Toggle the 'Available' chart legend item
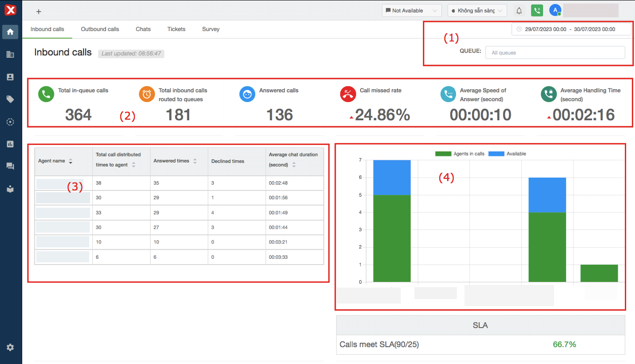The height and width of the screenshot is (364, 635). 507,154
